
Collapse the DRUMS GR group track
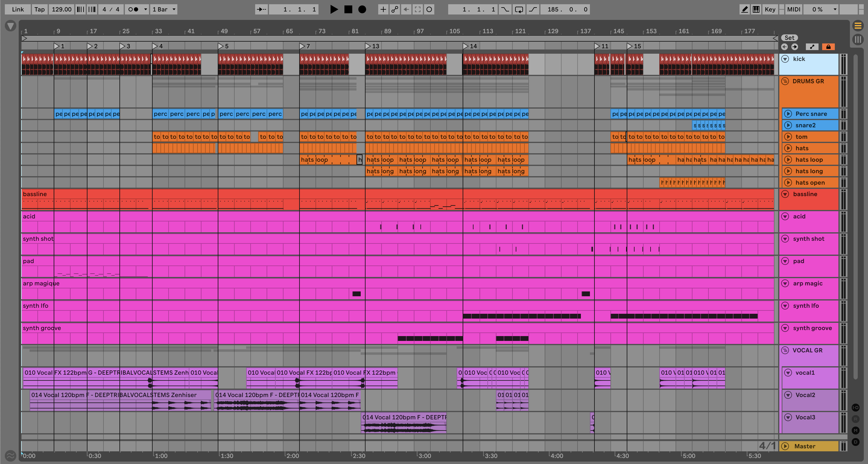[785, 81]
